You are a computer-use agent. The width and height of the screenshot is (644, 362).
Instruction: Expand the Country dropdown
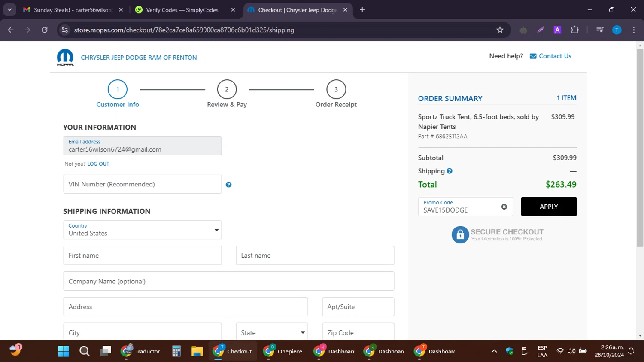pyautogui.click(x=142, y=230)
